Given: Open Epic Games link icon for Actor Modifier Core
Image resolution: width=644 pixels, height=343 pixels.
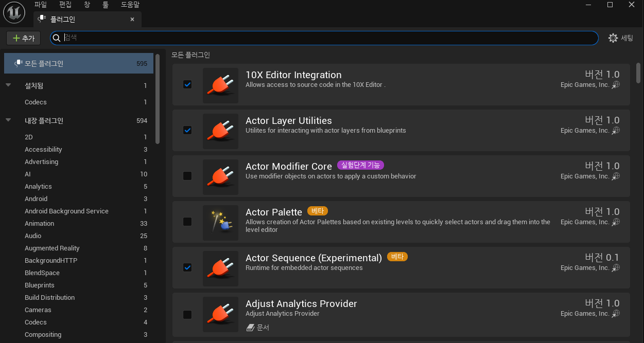Looking at the screenshot, I should pos(616,176).
